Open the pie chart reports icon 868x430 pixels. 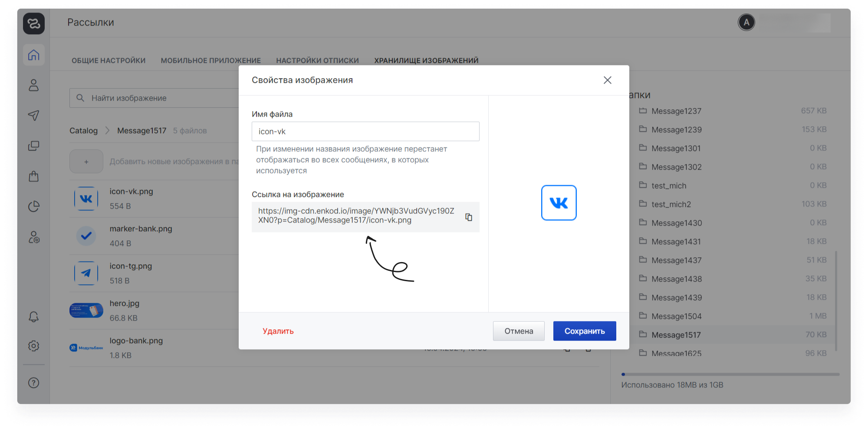pos(34,207)
